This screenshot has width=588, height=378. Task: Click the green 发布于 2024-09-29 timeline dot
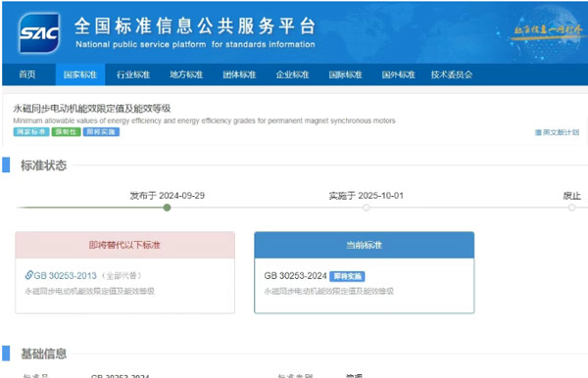click(168, 208)
